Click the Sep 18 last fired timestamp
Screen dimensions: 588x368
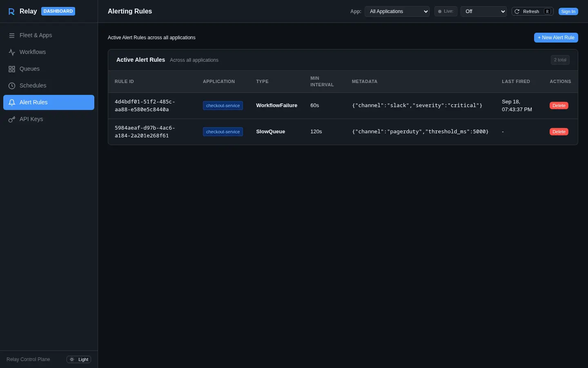point(517,105)
